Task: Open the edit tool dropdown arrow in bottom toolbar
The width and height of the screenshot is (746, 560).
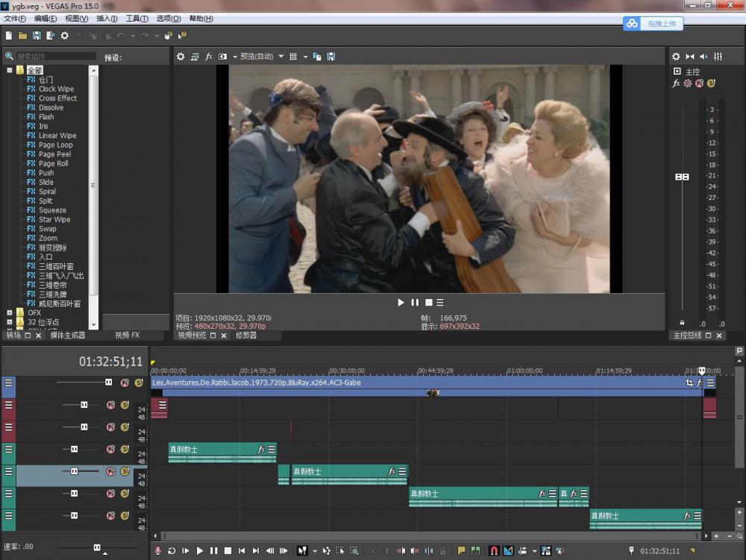Action: 315,551
